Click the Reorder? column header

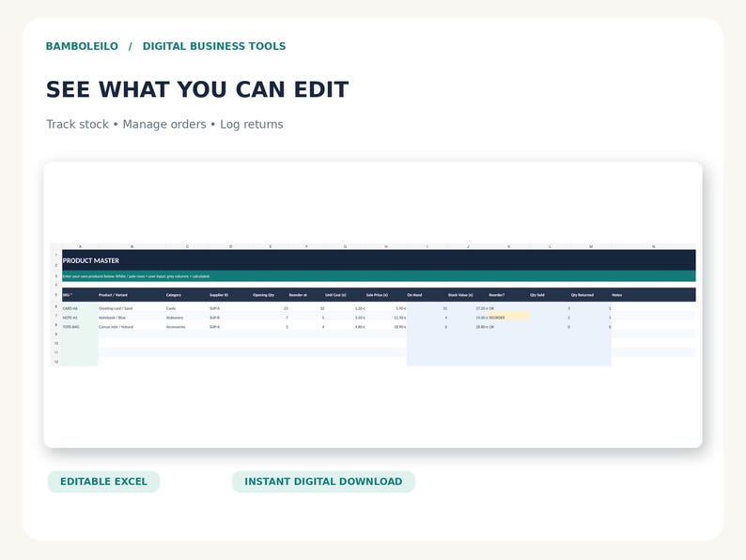click(508, 295)
